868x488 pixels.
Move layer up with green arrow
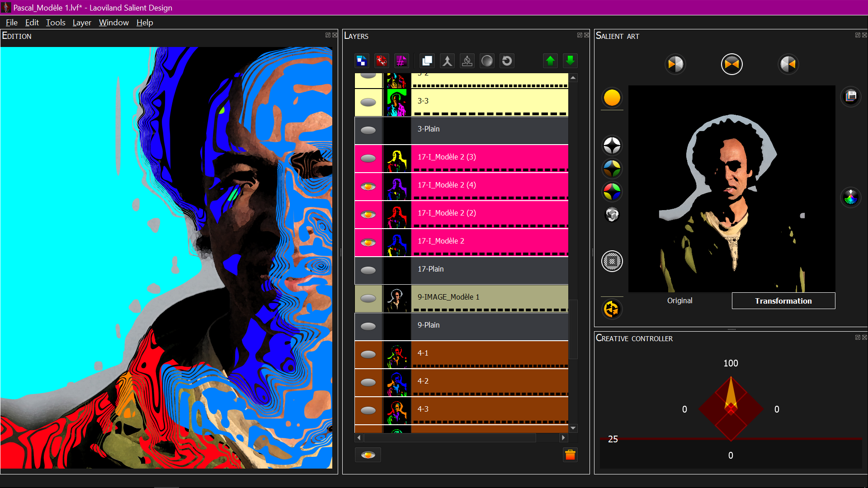pyautogui.click(x=550, y=61)
